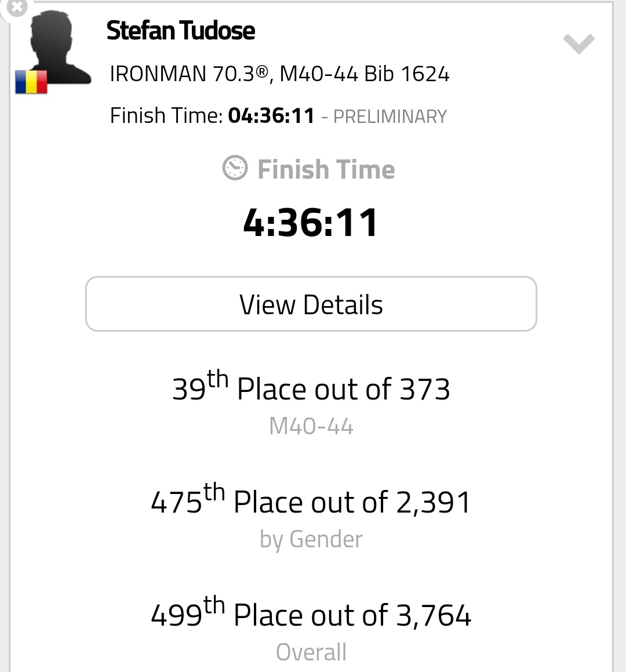Close the athlete card with X icon
626x672 pixels.
tap(16, 6)
